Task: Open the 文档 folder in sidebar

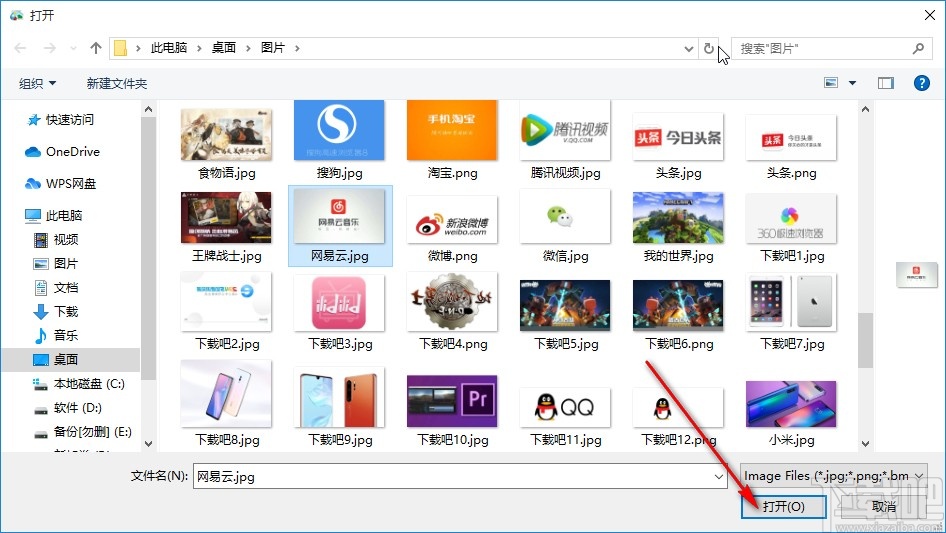Action: 56,288
